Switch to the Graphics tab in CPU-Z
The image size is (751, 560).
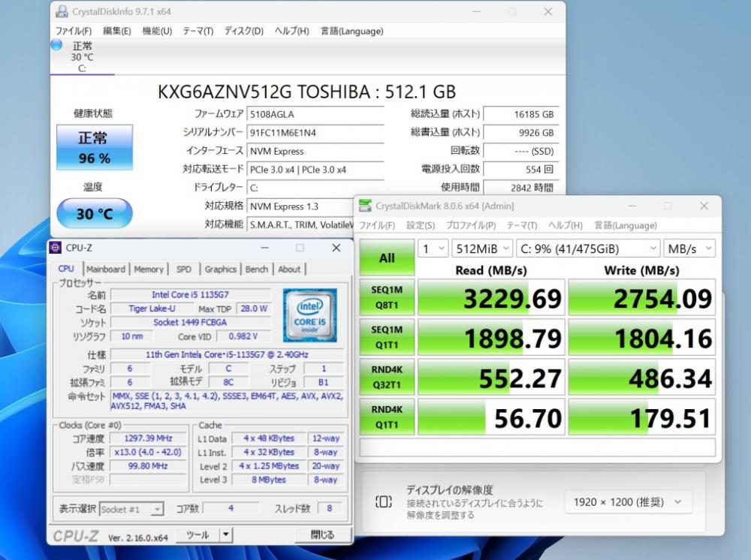click(x=220, y=269)
